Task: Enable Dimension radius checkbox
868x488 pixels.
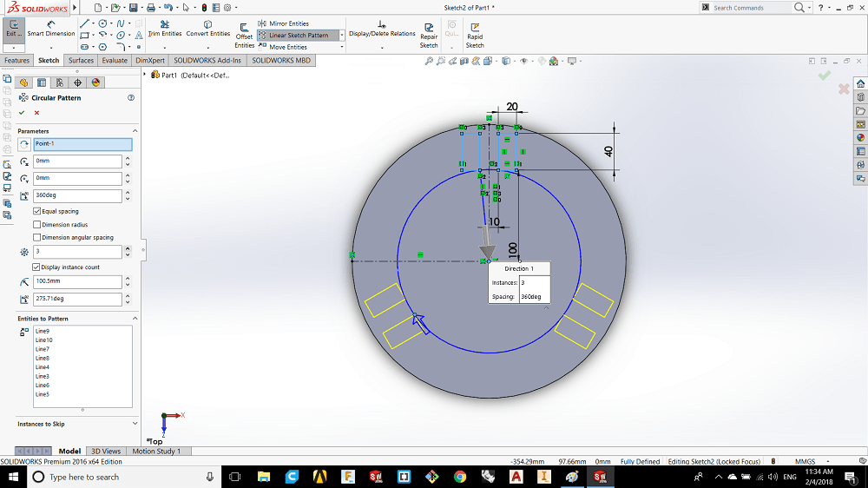Action: point(37,224)
